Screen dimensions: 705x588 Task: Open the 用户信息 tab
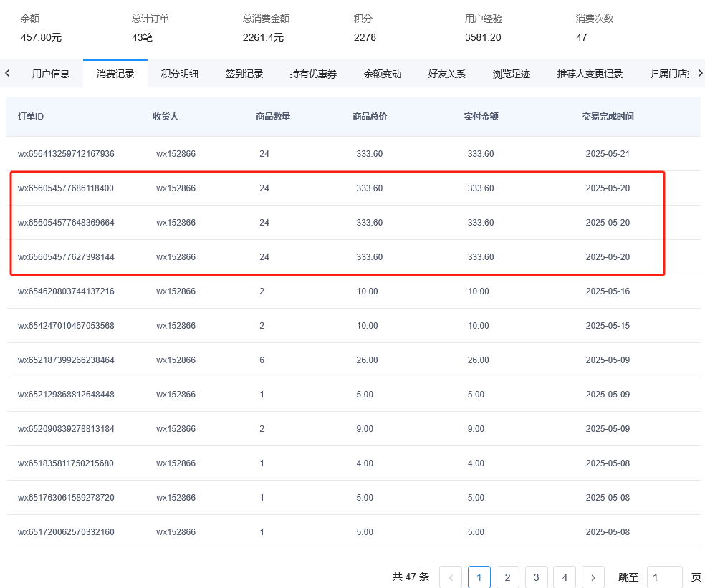[51, 74]
